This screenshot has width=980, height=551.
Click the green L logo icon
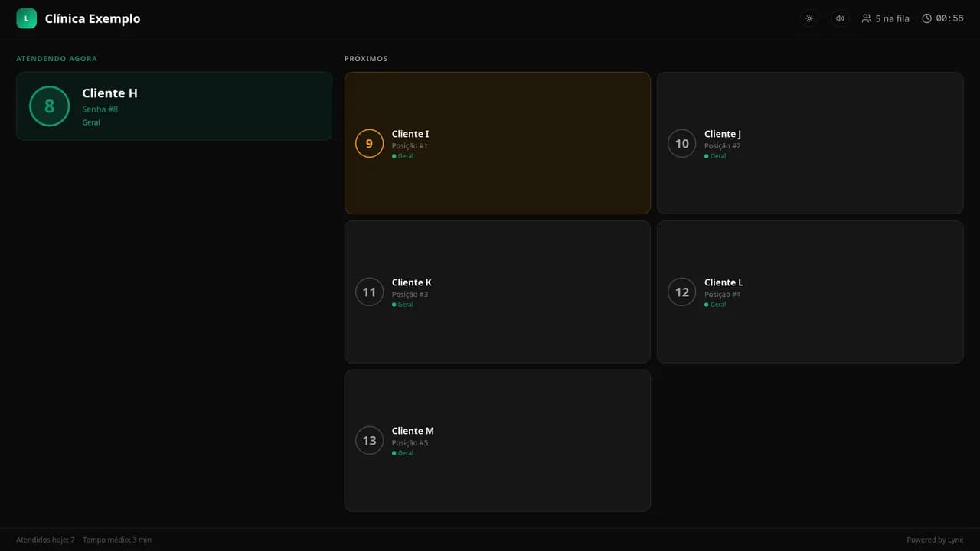(x=26, y=18)
